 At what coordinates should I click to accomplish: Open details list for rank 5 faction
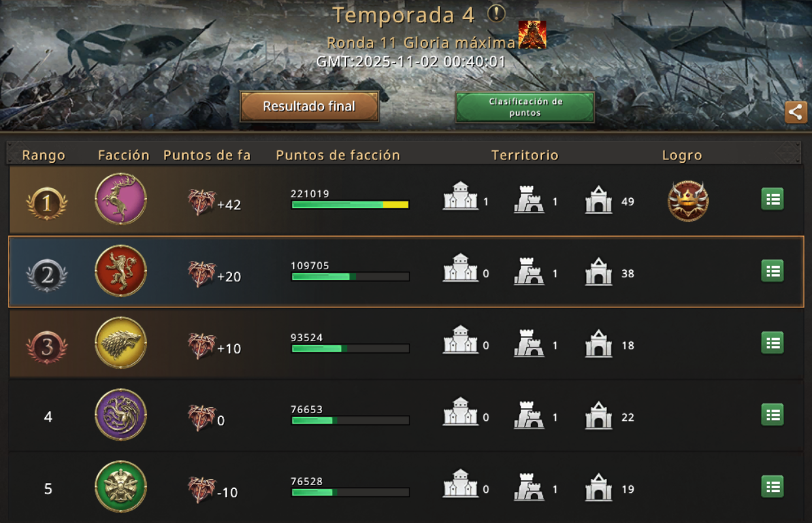click(x=773, y=486)
